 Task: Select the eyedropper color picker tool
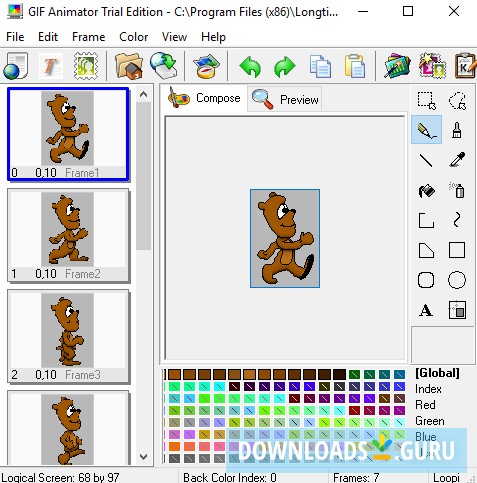457,160
